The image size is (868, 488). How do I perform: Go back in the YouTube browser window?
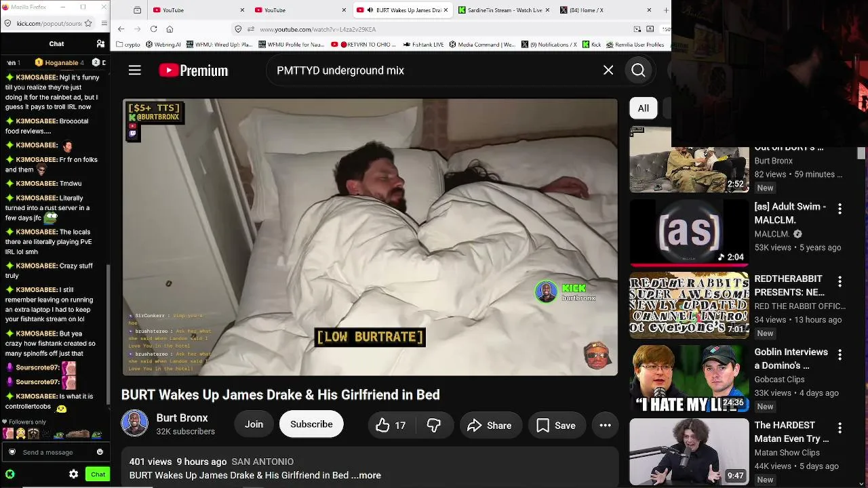tap(121, 29)
